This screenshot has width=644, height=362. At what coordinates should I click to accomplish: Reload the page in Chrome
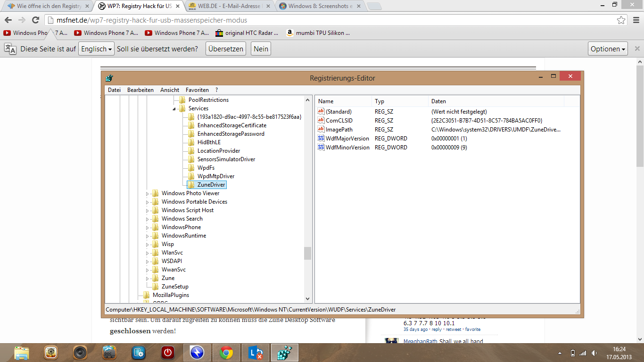pyautogui.click(x=35, y=20)
